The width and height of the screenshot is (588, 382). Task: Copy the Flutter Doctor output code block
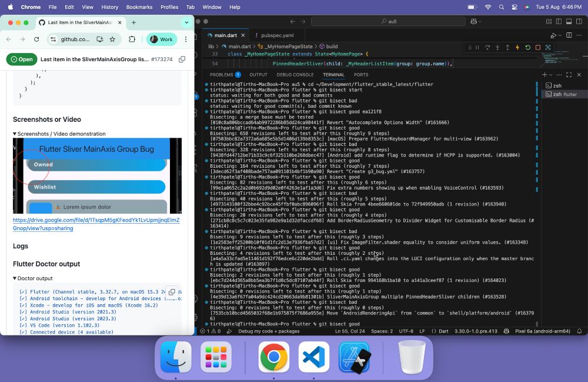tap(172, 291)
